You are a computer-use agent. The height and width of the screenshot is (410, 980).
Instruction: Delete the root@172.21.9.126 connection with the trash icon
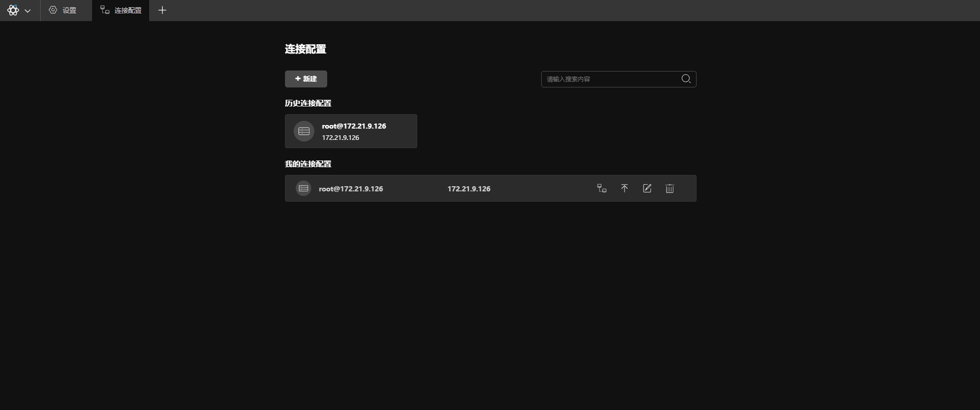[669, 189]
